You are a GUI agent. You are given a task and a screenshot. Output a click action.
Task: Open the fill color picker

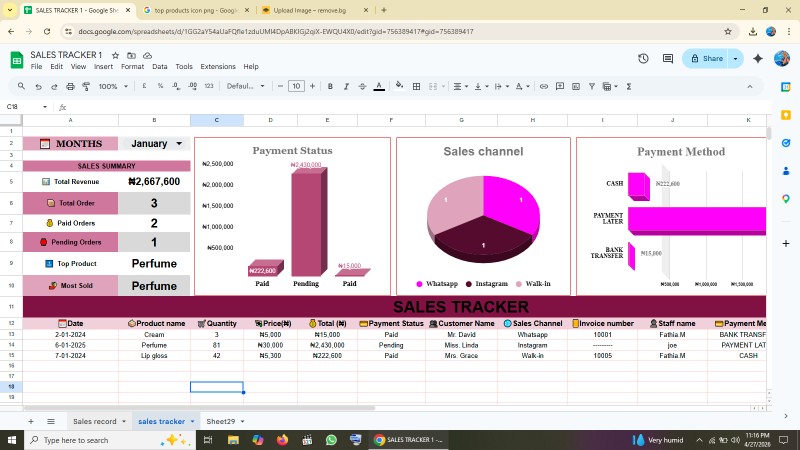coord(399,86)
